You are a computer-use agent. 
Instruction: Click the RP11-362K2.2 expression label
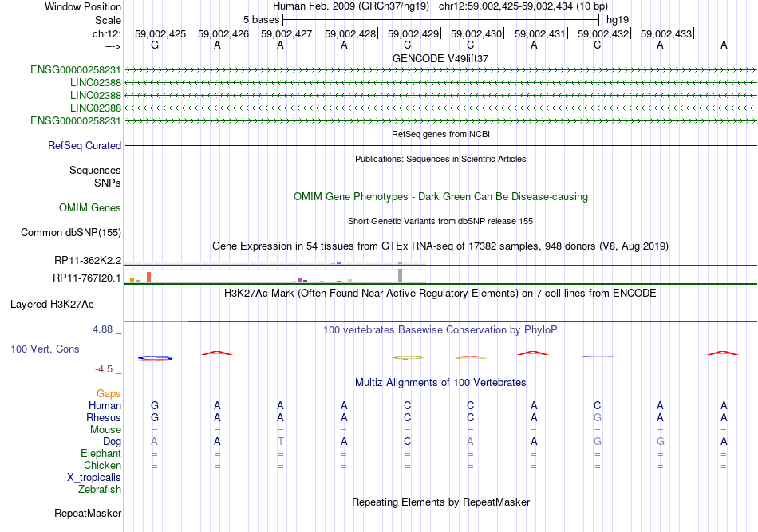pyautogui.click(x=88, y=261)
